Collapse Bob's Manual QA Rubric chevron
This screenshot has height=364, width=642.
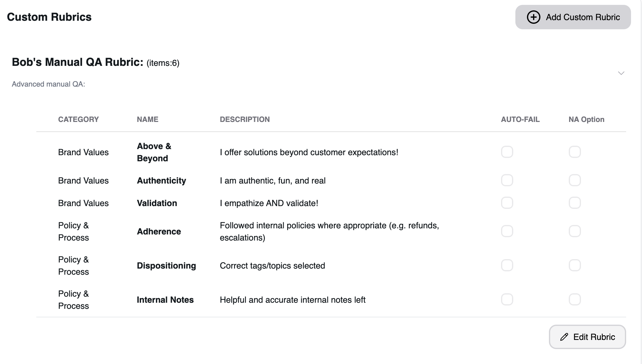click(x=621, y=73)
